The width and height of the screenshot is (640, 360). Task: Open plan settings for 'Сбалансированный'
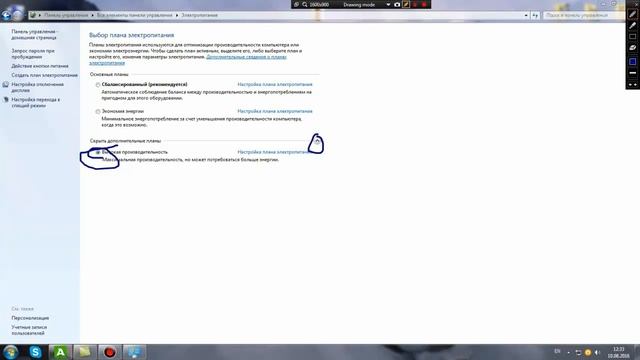pos(275,84)
